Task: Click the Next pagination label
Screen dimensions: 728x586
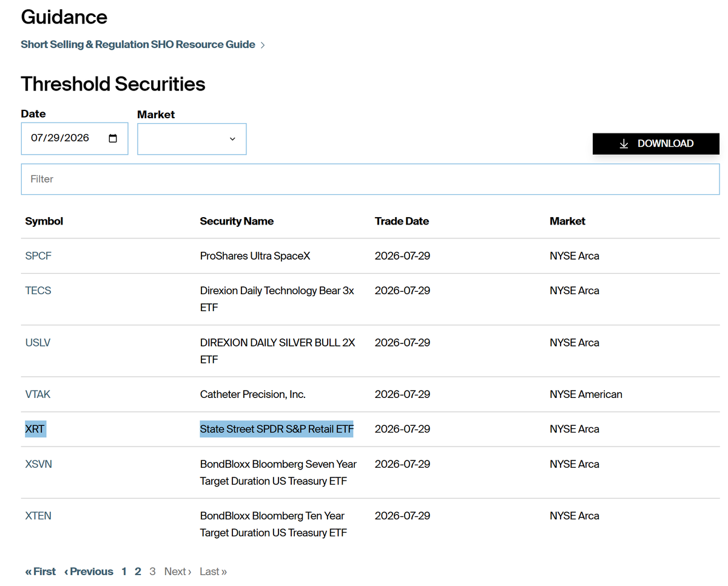Action: tap(178, 571)
